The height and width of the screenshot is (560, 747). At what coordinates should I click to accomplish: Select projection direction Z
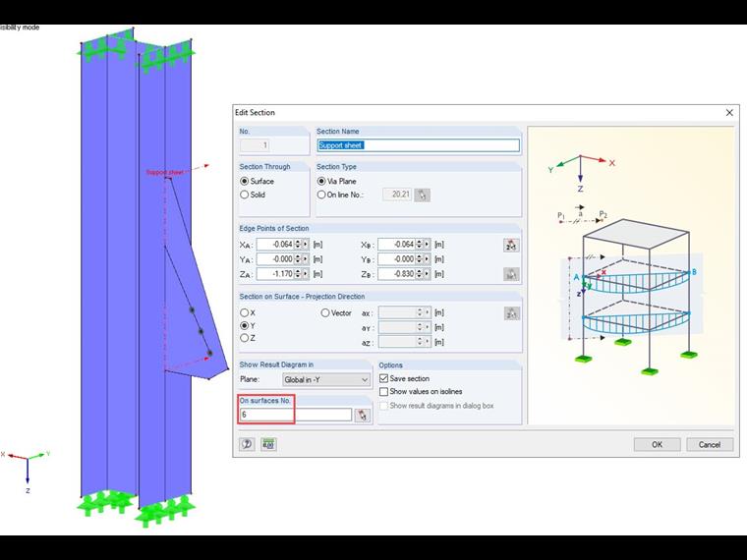(x=245, y=338)
